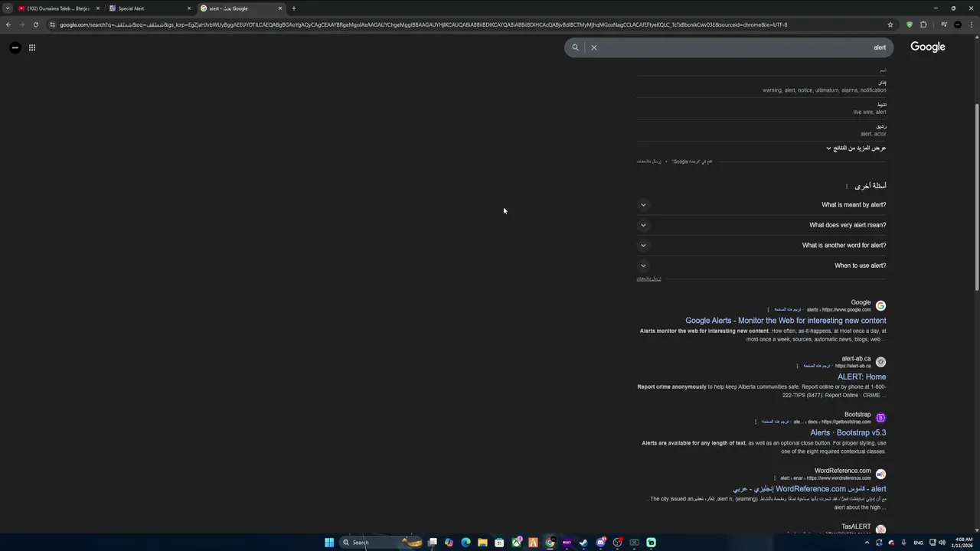Click the WordReference favicon
The image size is (980, 551).
880,474
